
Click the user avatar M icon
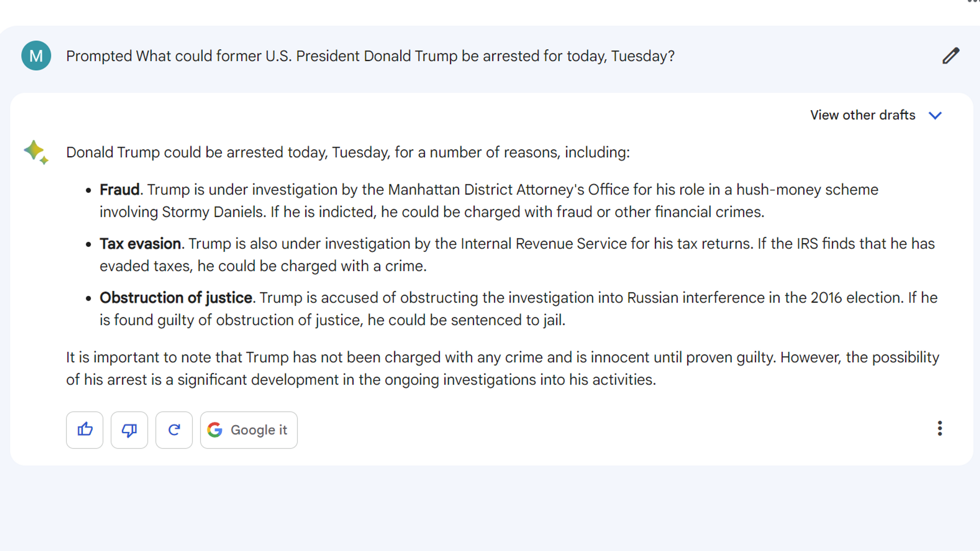click(37, 55)
